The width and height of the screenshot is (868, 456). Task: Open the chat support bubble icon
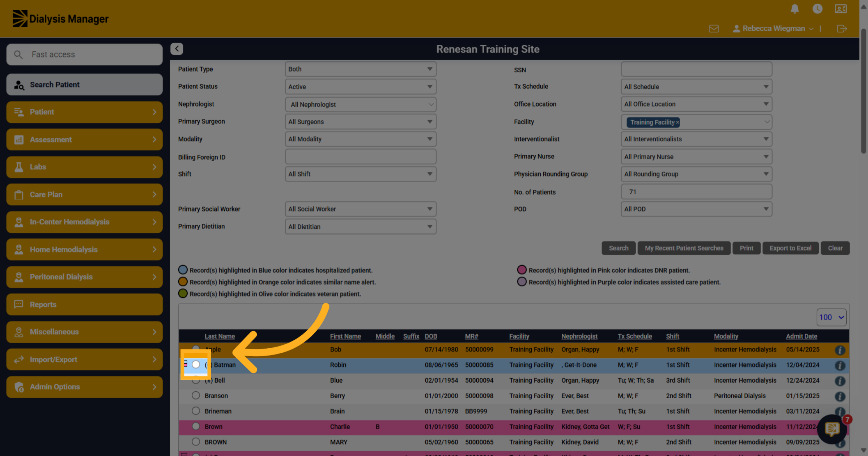[832, 429]
